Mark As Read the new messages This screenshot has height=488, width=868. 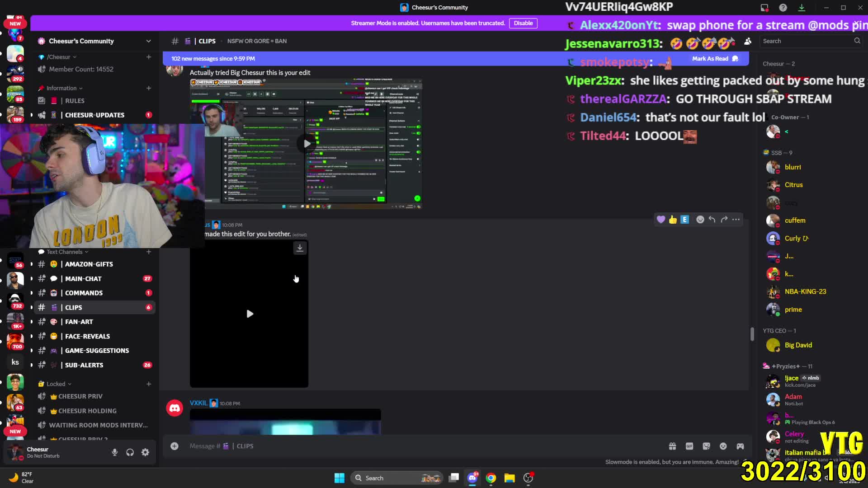point(715,59)
